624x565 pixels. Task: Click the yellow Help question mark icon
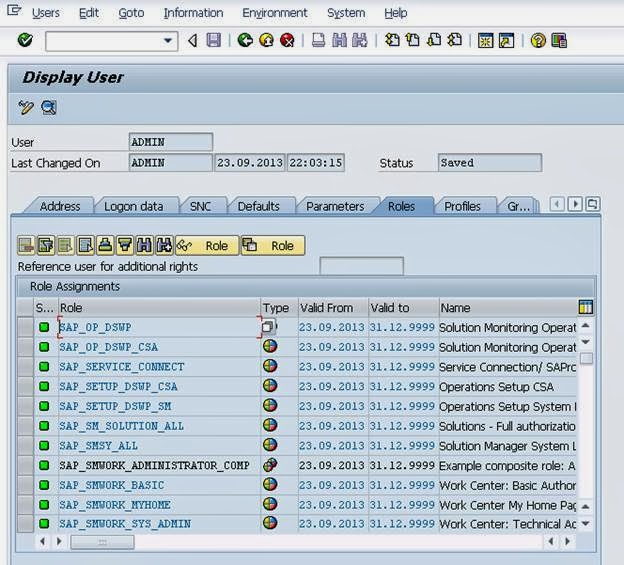538,41
